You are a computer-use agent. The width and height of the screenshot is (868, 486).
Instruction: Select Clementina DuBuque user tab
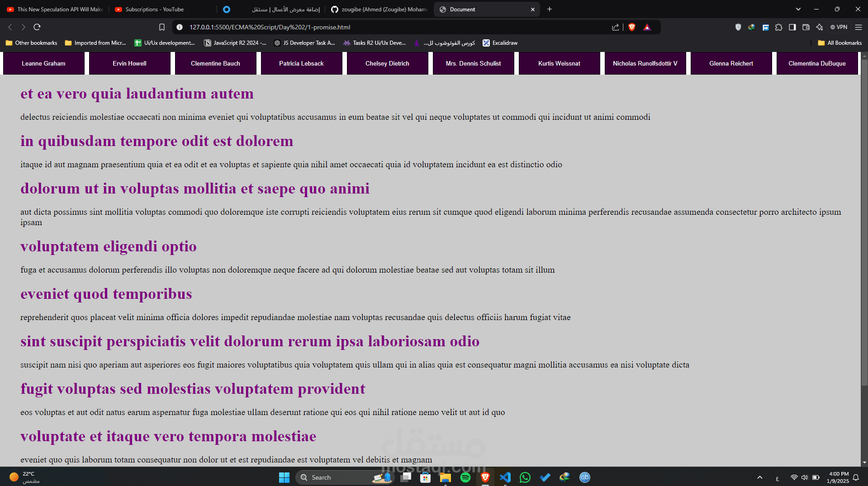coord(817,63)
